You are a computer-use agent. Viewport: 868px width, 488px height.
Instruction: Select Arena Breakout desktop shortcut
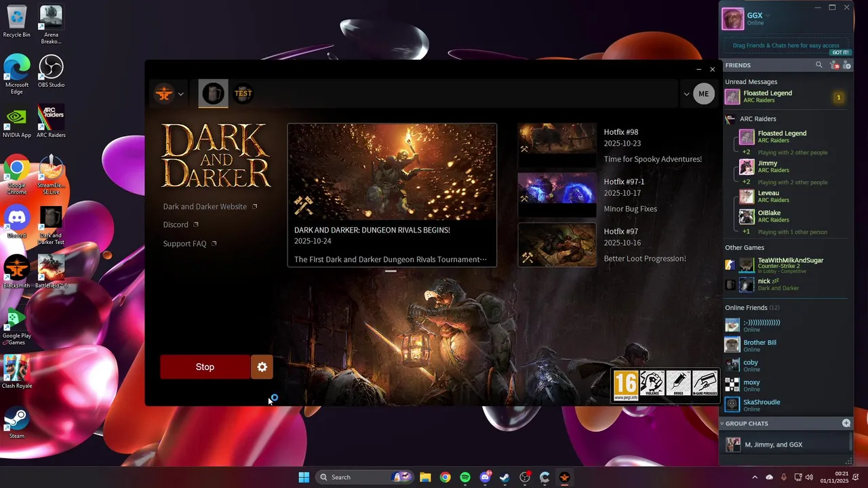[x=51, y=24]
